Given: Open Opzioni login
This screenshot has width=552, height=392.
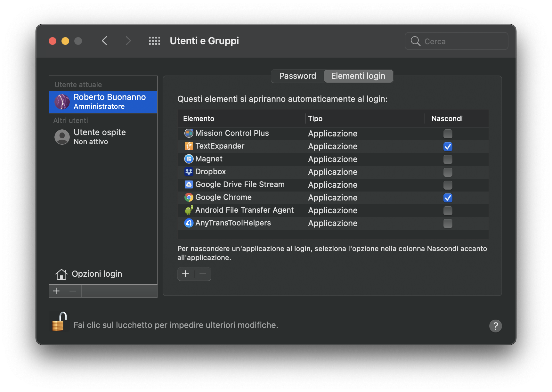Looking at the screenshot, I should [103, 274].
